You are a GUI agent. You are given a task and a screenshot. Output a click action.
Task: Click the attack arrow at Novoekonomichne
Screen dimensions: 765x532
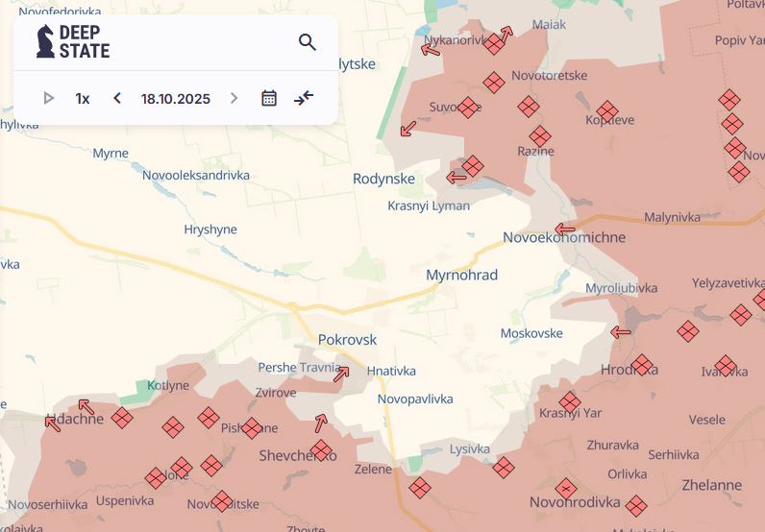(x=565, y=230)
